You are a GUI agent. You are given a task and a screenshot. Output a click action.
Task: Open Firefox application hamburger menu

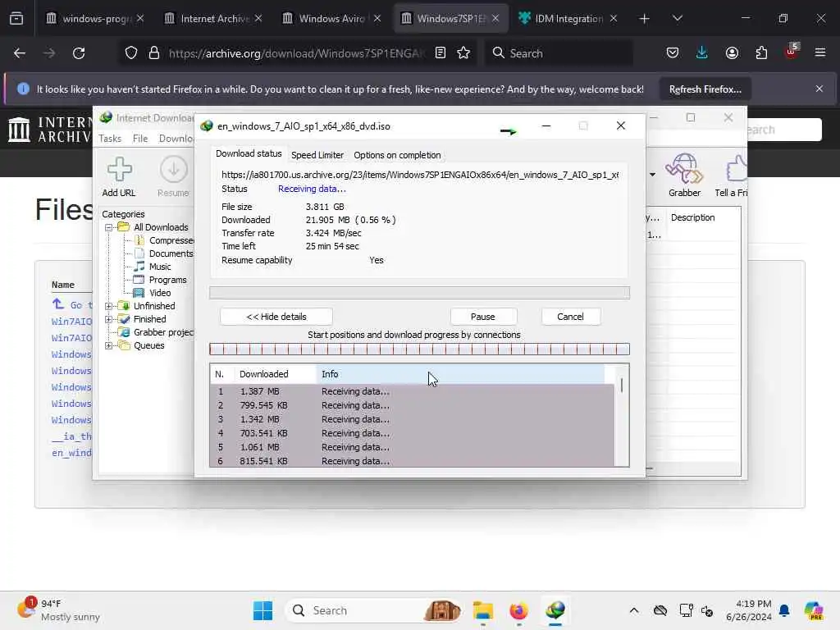(x=820, y=52)
